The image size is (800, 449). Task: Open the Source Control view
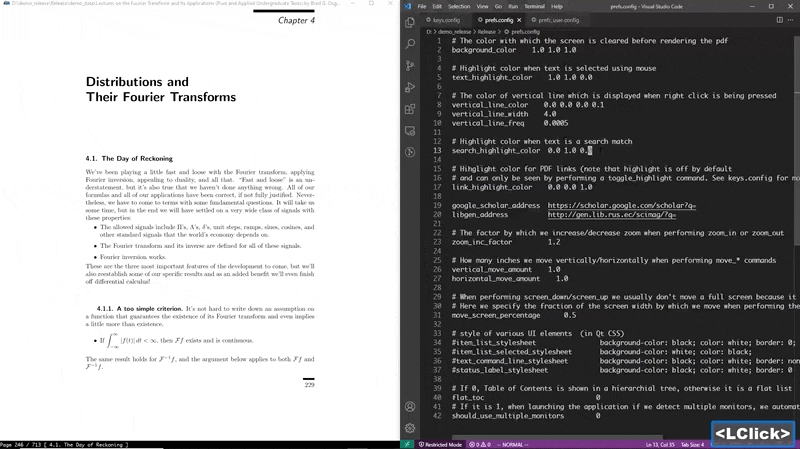410,66
